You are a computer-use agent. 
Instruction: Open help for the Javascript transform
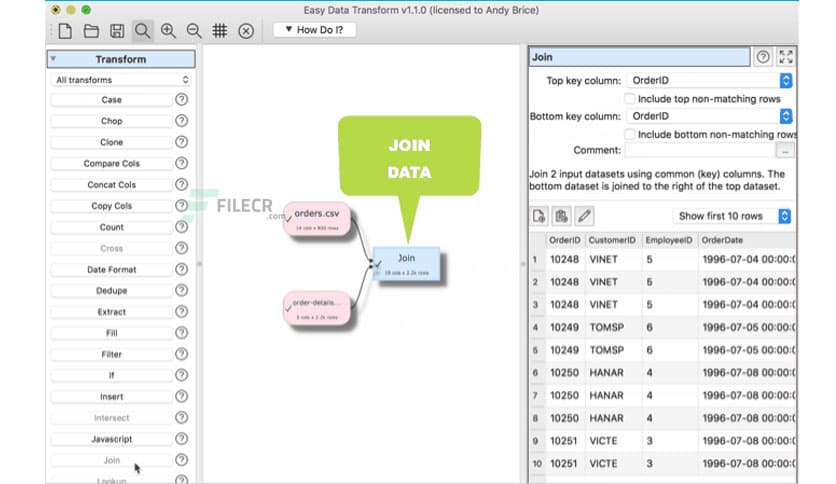pyautogui.click(x=182, y=439)
